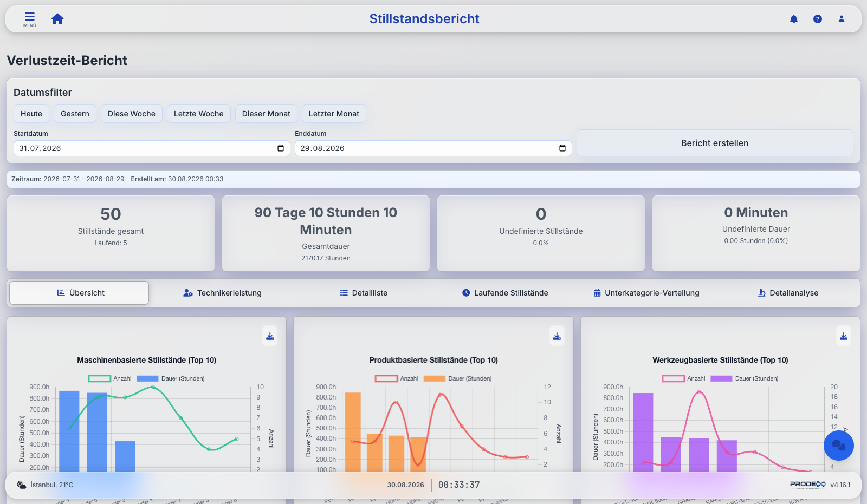Switch to the Detailanalyse tab
The height and width of the screenshot is (504, 867).
pos(788,293)
